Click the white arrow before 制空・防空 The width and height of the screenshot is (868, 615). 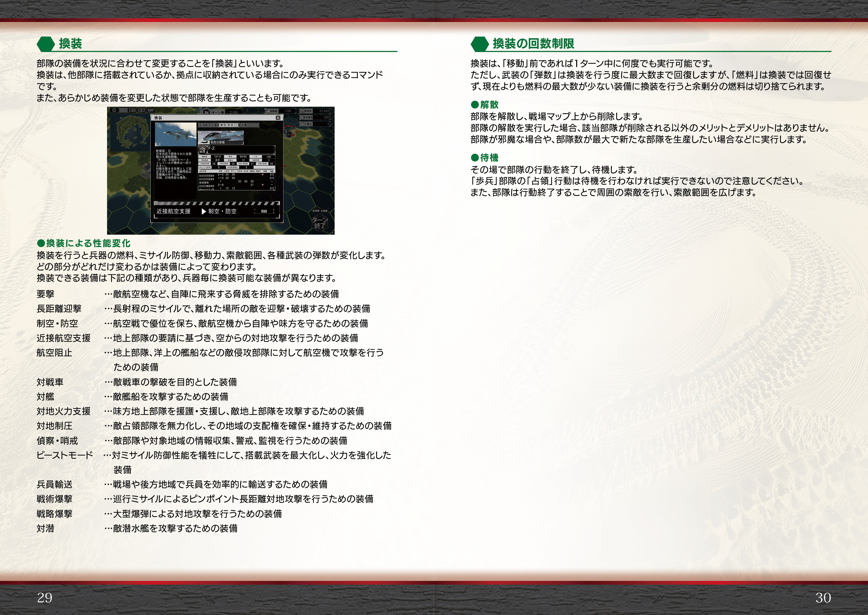(x=204, y=211)
